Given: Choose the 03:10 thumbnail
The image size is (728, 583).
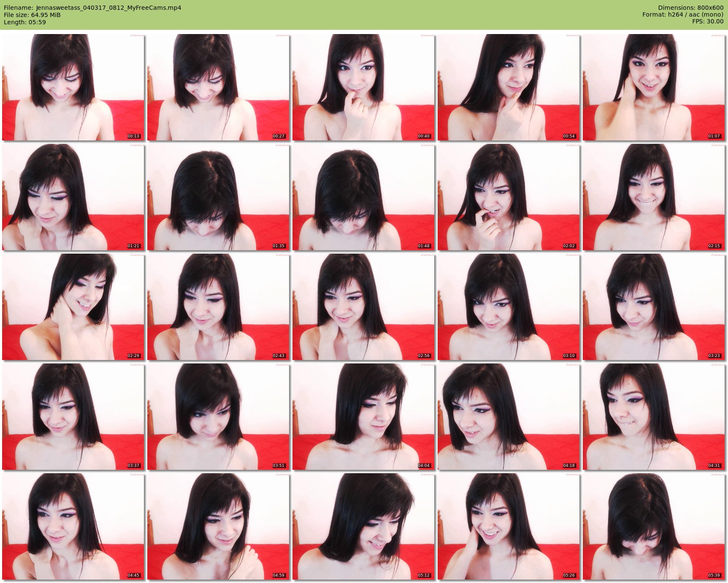Looking at the screenshot, I should click(509, 307).
